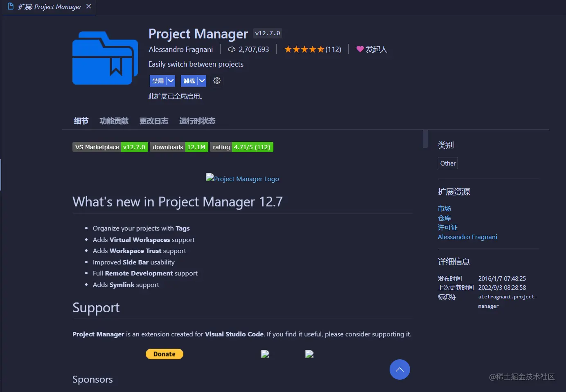Click 'Adds Virtual Workspaces support' bullet
This screenshot has height=392, width=566.
144,240
